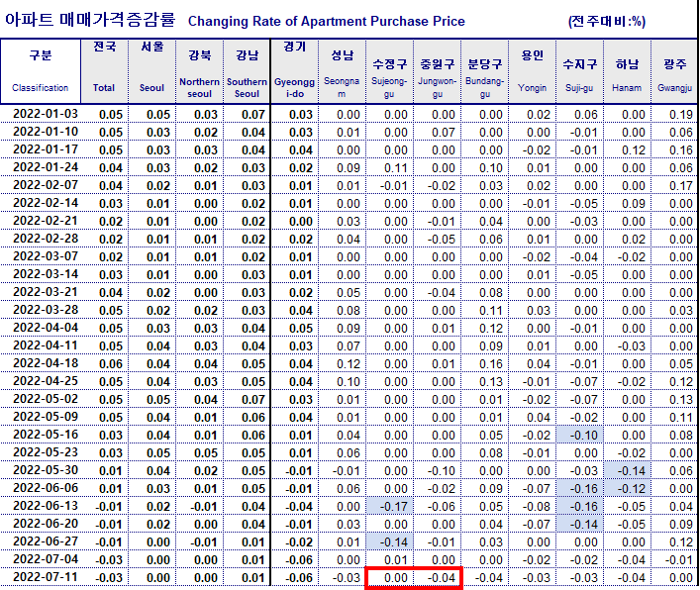This screenshot has width=700, height=590.
Task: Click the 성남 Seongnam column header
Action: tap(342, 71)
